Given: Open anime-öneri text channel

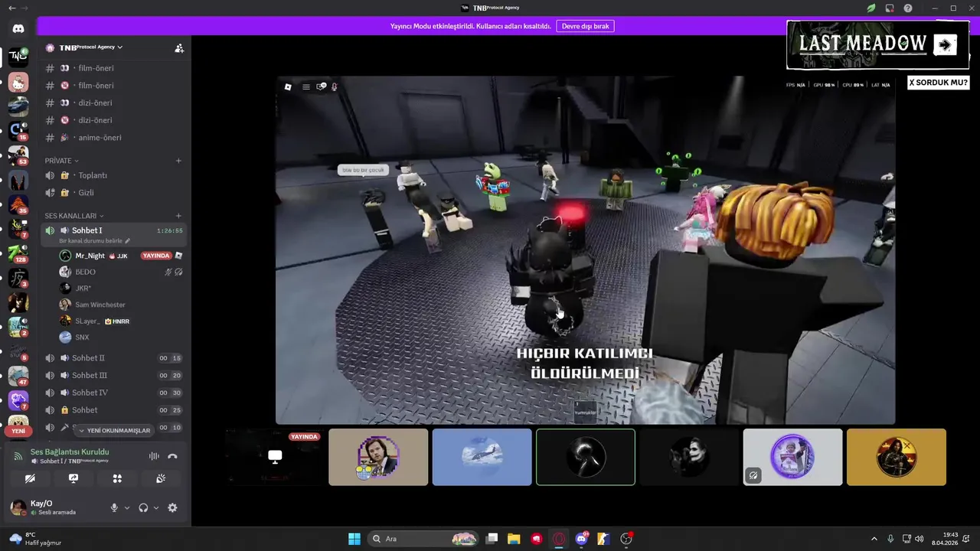Looking at the screenshot, I should point(115,138).
